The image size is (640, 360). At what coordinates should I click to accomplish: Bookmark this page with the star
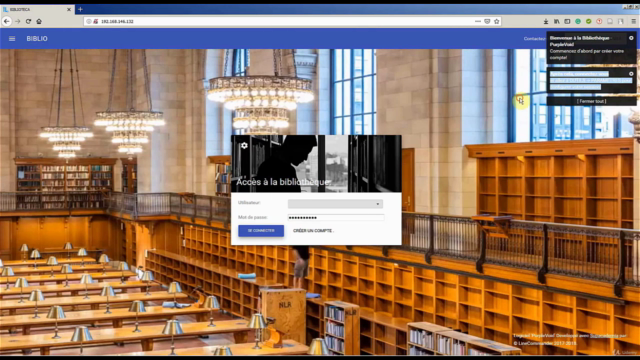pos(497,21)
